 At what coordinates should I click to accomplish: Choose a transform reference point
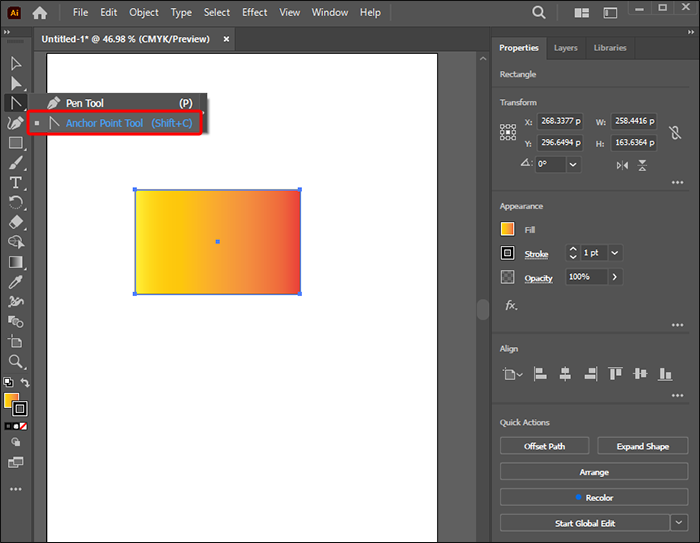[x=508, y=131]
